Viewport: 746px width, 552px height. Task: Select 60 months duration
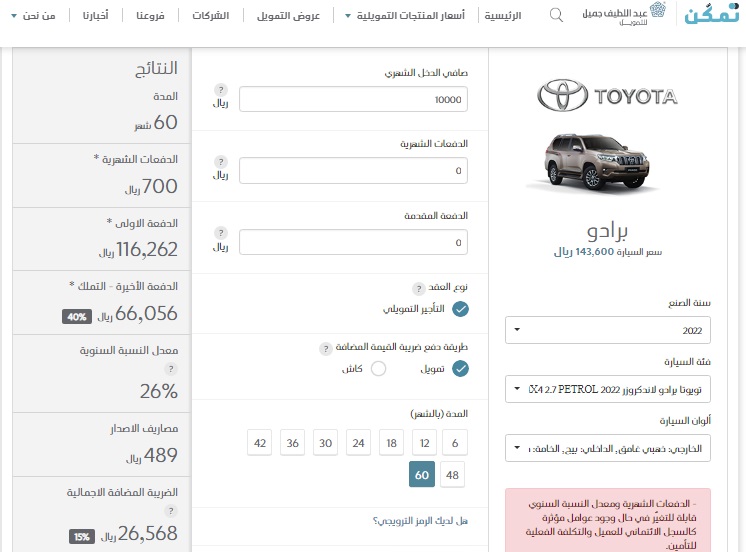click(x=422, y=474)
